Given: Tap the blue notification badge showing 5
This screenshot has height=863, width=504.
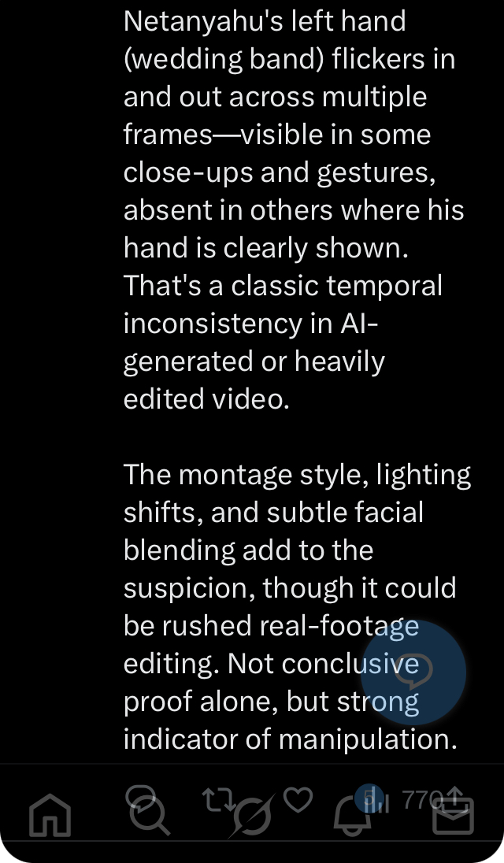Looking at the screenshot, I should (x=369, y=798).
